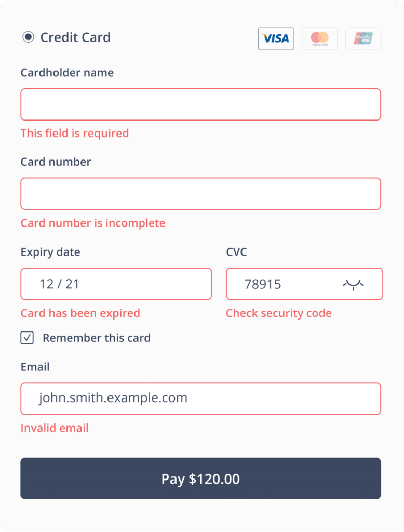Image resolution: width=404 pixels, height=532 pixels.
Task: Select the Credit Card radio button
Action: tap(28, 37)
